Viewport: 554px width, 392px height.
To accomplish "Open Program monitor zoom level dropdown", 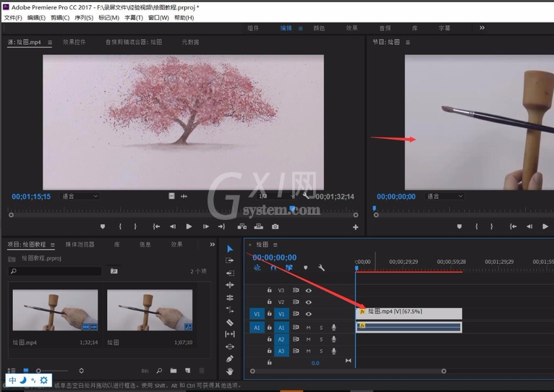I will [445, 196].
